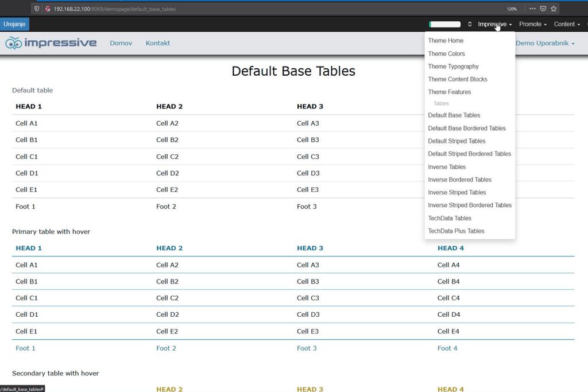Click HEAD 1 in the default table
The image size is (588, 392).
[x=29, y=106]
